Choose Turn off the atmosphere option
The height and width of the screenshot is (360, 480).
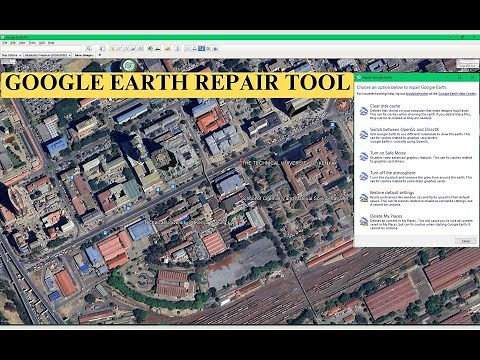point(416,177)
